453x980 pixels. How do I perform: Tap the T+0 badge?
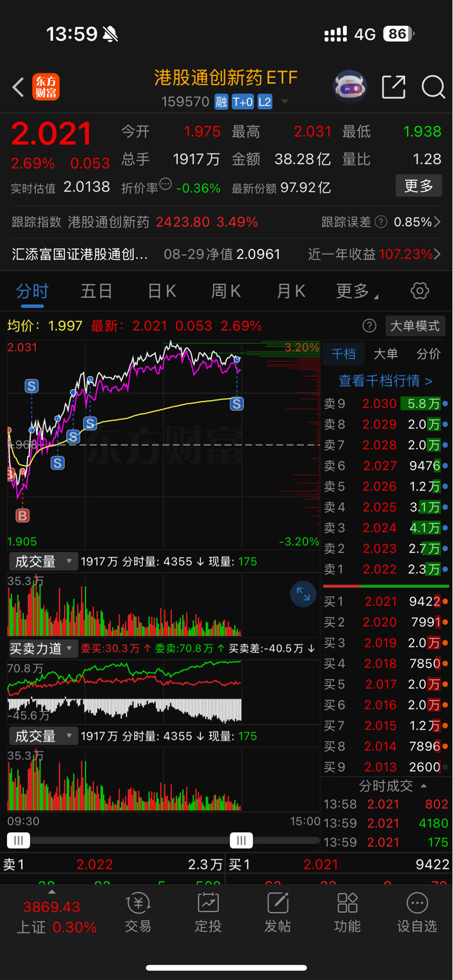tap(243, 102)
